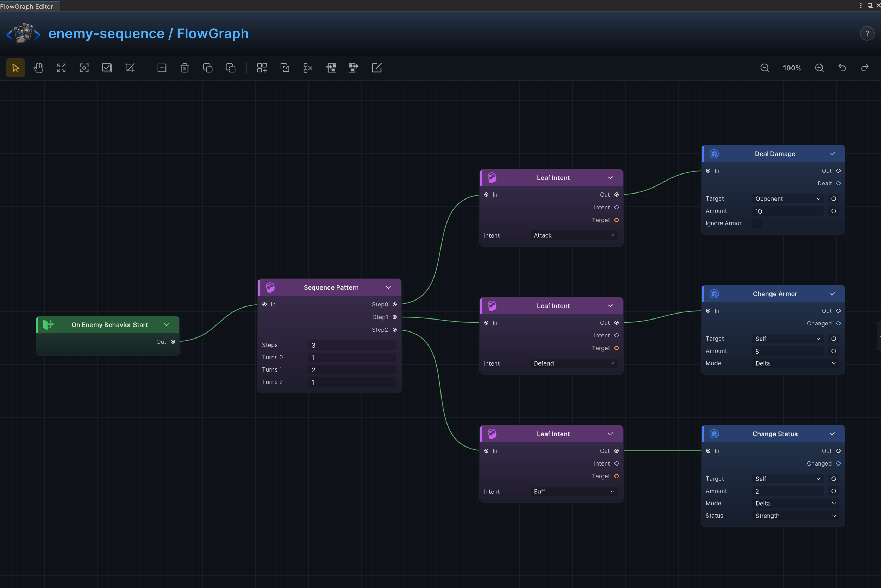
Task: Click the trash delete icon
Action: point(185,68)
